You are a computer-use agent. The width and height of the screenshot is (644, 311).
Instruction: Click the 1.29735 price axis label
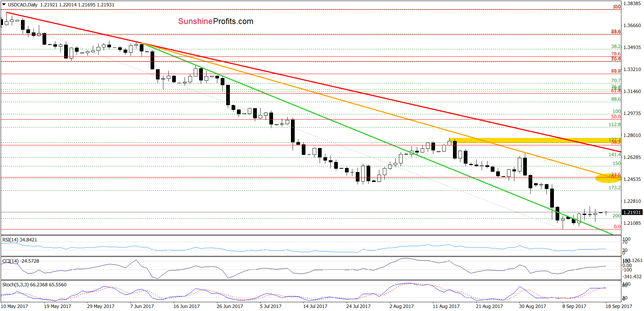pos(632,113)
